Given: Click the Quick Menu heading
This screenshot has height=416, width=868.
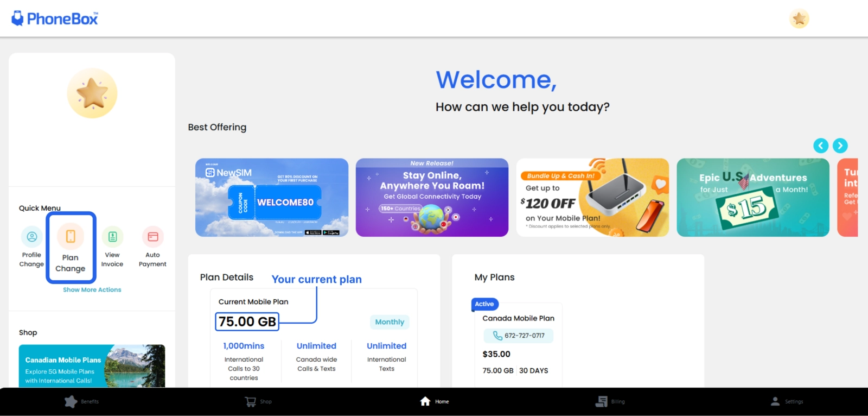Looking at the screenshot, I should click(40, 208).
